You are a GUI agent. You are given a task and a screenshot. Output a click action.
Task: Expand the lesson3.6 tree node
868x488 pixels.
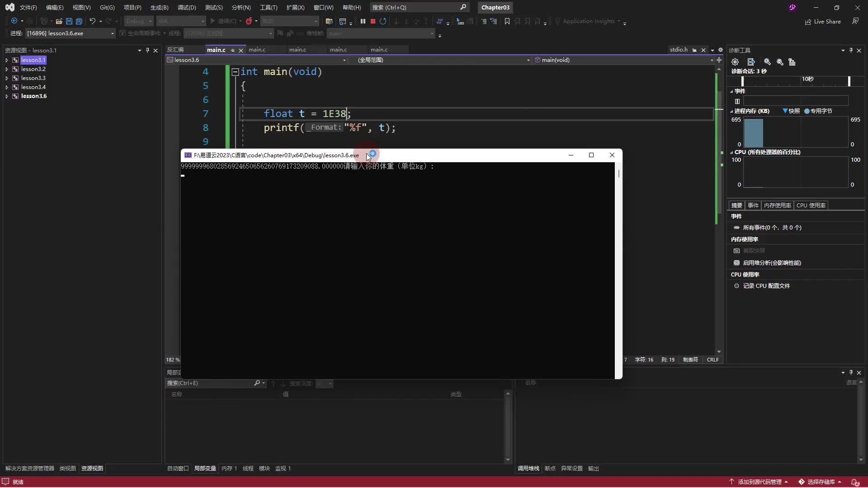(x=7, y=96)
